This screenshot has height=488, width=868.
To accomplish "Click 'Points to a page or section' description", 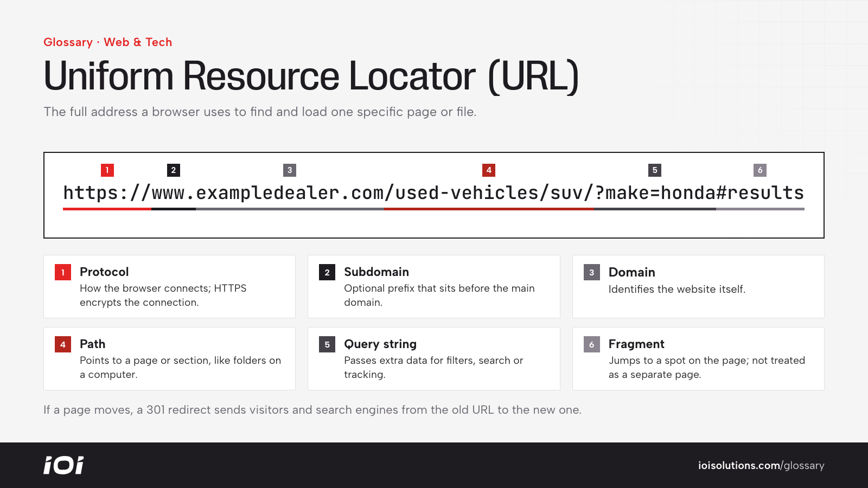I will [181, 368].
